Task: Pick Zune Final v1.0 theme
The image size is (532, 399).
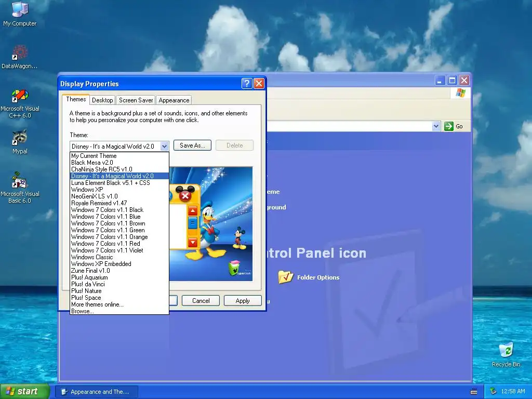Action: pyautogui.click(x=119, y=271)
